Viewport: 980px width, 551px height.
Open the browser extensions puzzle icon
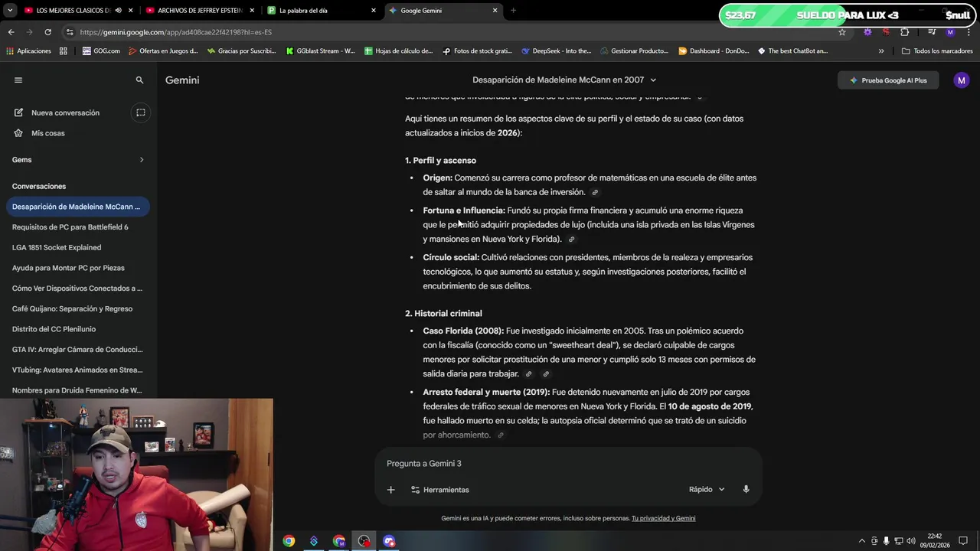click(905, 32)
